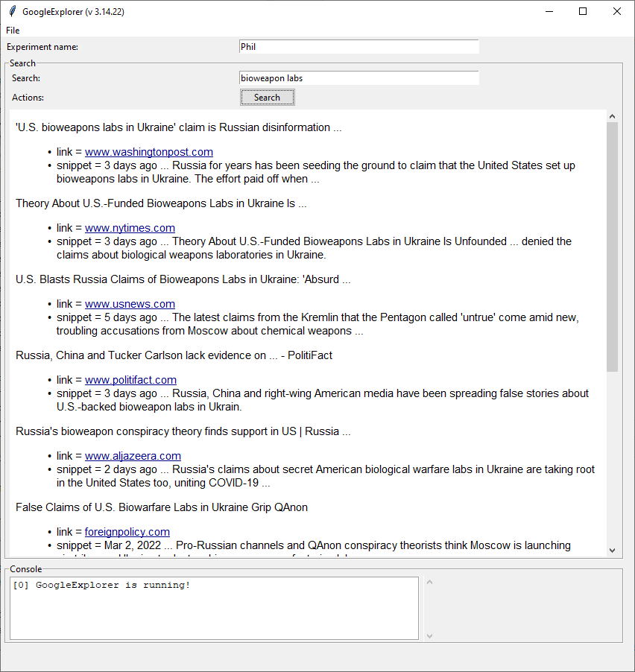Screen dimensions: 635x672
Task: Visit the www.usnews.com link
Action: pyautogui.click(x=130, y=304)
